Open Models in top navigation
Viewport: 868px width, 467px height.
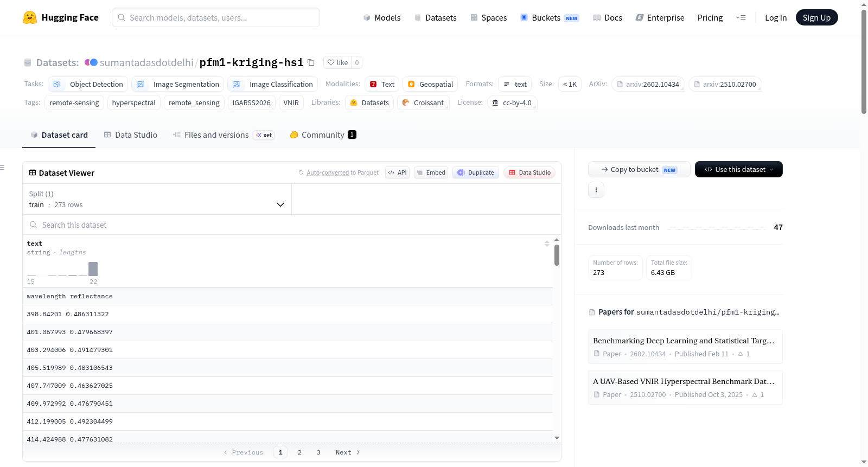coord(382,17)
